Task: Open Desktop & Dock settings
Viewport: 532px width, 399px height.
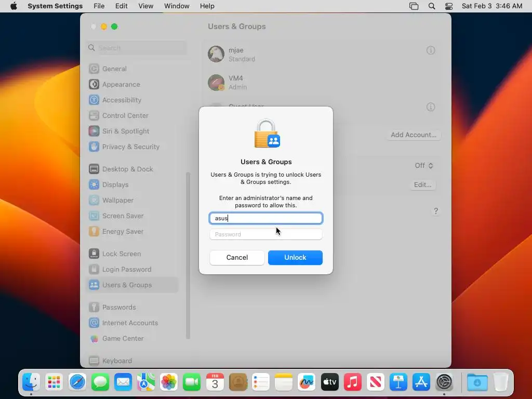Action: (x=132, y=169)
